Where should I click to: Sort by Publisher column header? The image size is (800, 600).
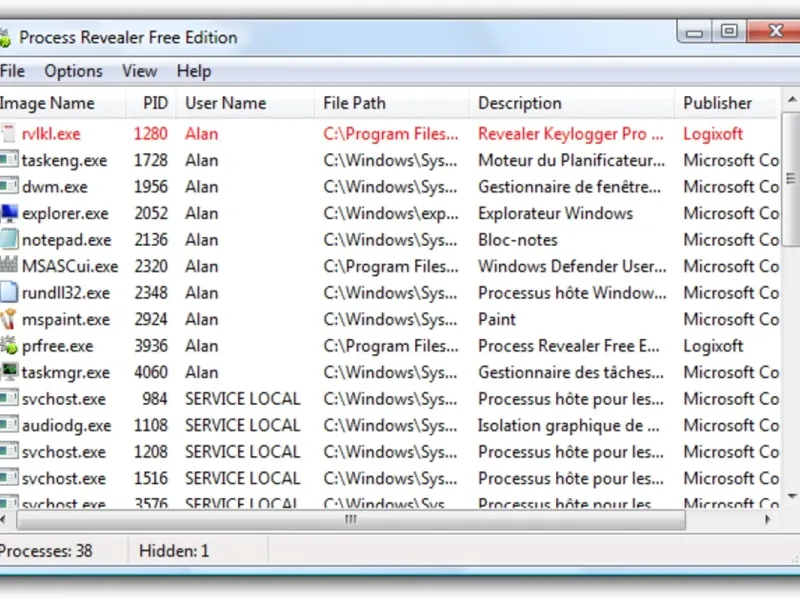coord(727,103)
